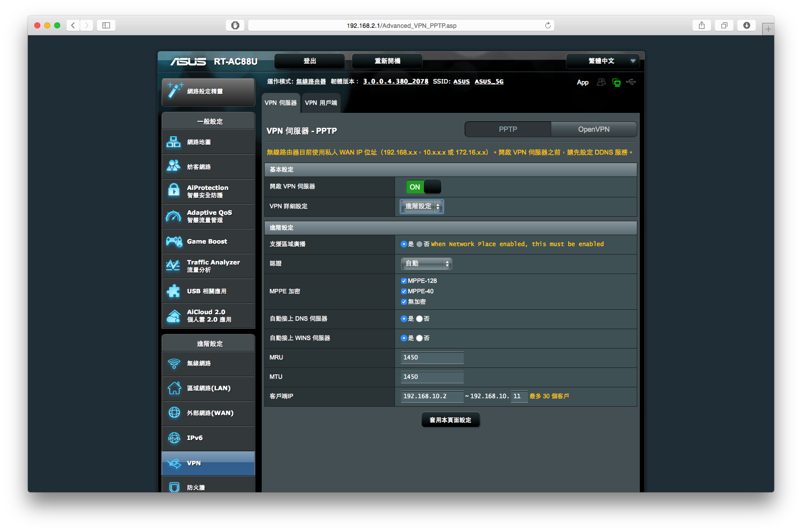Open Wireless settings wifi icon
This screenshot has width=802, height=532.
(174, 363)
